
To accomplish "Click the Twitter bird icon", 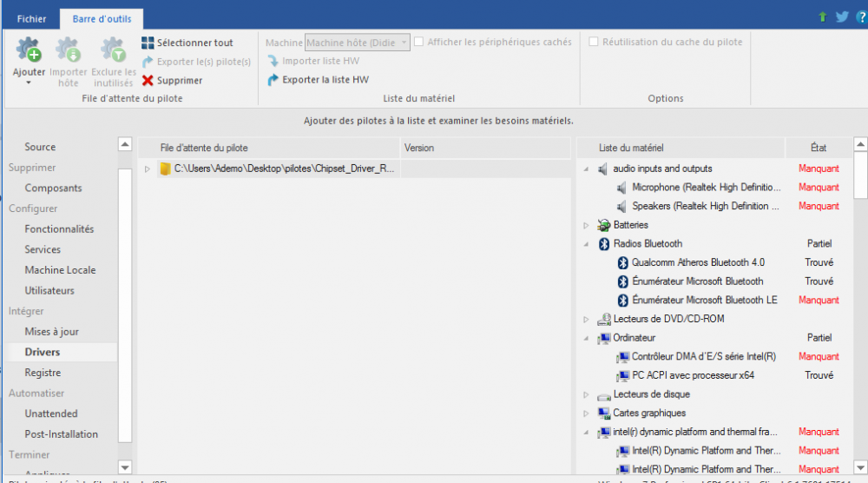I will pos(842,17).
